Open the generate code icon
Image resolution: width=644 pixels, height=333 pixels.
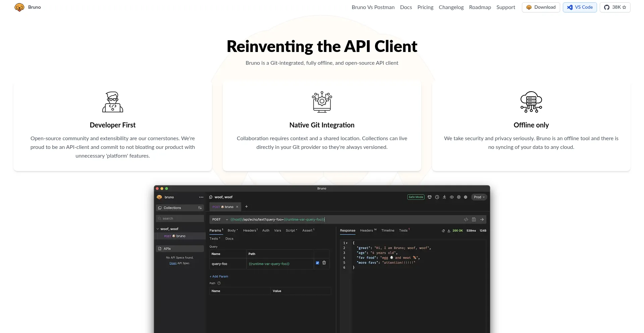click(x=466, y=219)
